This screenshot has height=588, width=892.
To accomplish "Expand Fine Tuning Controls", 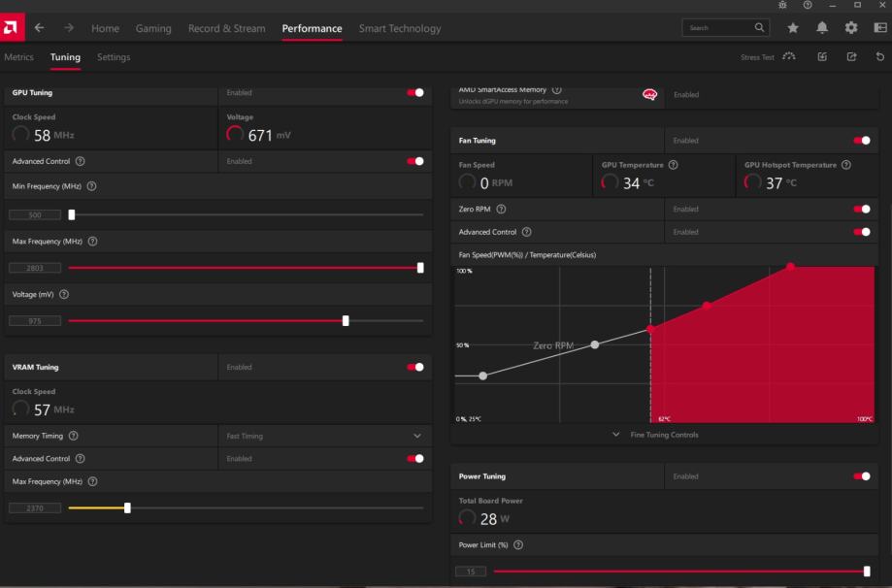I will tap(656, 435).
